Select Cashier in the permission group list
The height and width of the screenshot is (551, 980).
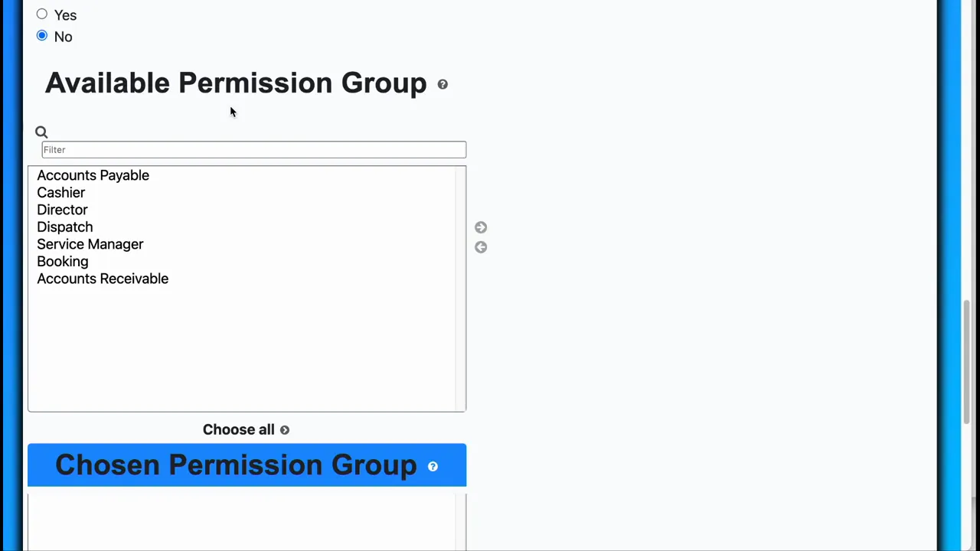pos(60,192)
